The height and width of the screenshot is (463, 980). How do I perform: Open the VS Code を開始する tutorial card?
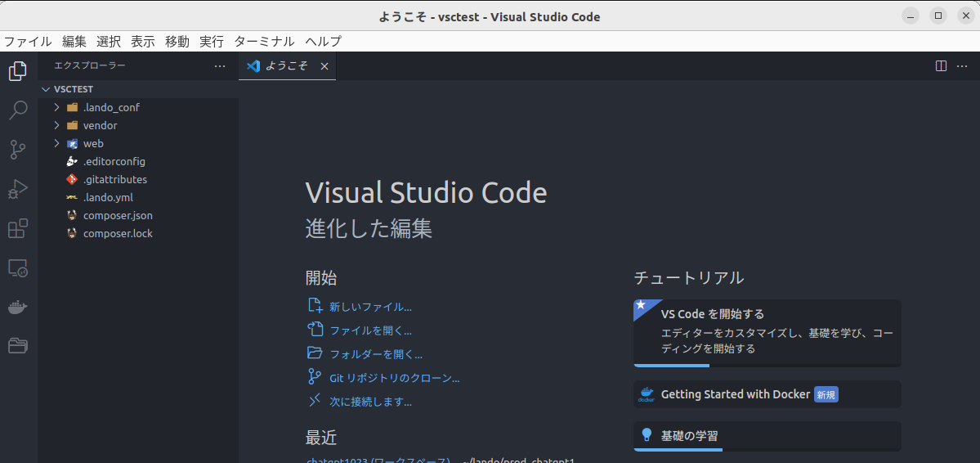(767, 333)
